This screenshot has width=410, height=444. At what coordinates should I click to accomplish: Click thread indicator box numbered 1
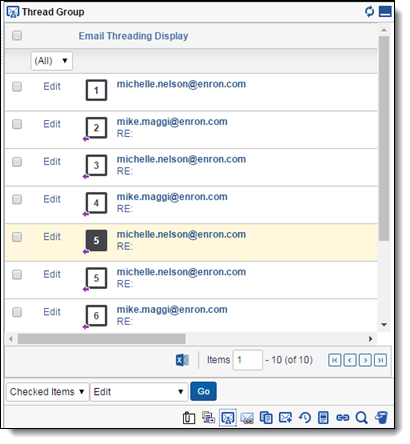96,90
